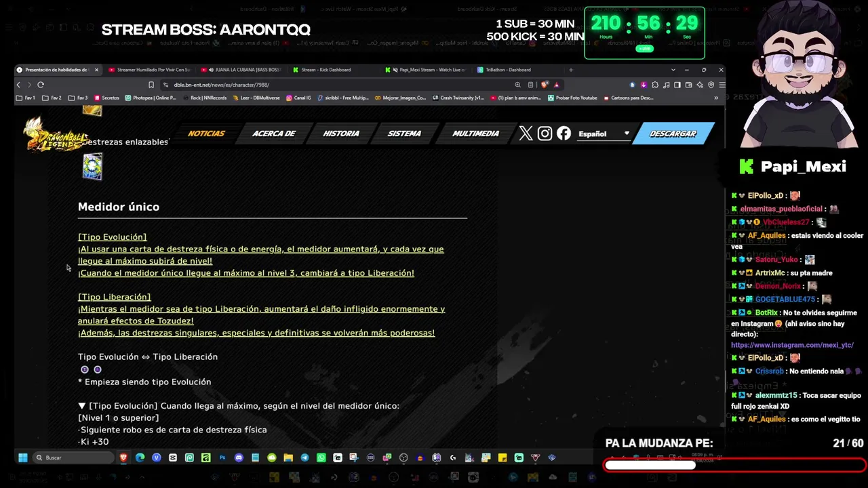Open the Fav 1 bookmarks folder
The image size is (868, 488).
tap(26, 98)
